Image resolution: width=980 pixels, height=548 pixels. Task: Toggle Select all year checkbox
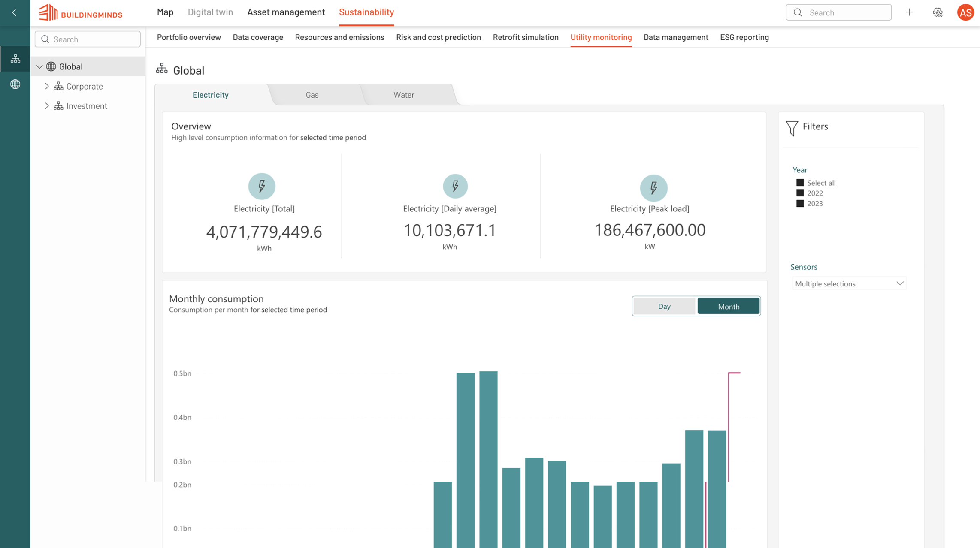pos(800,183)
